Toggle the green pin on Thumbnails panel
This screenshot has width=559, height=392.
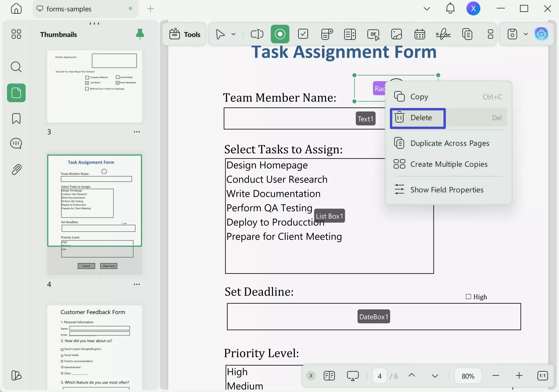[x=140, y=34]
